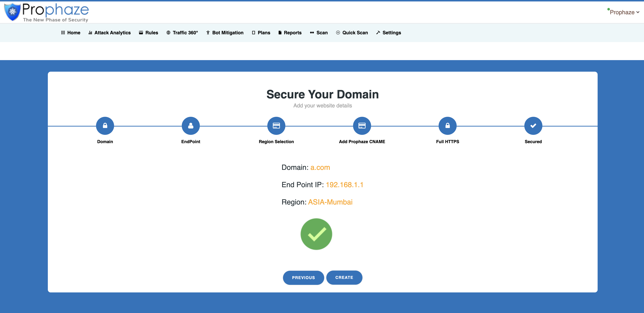Click the a.com domain link
The image size is (644, 313).
click(x=320, y=168)
